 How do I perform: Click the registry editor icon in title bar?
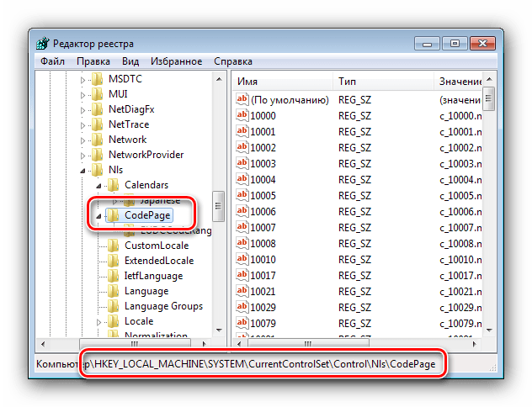43,44
